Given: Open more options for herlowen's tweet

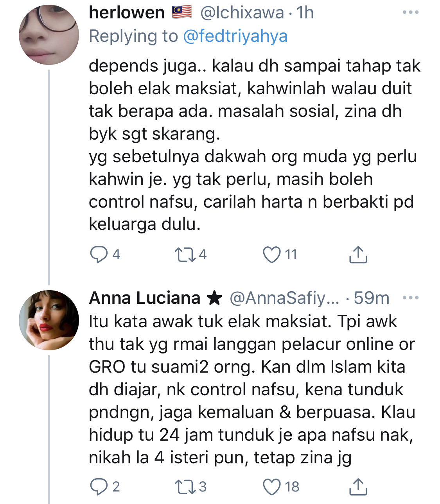Looking at the screenshot, I should [410, 13].
